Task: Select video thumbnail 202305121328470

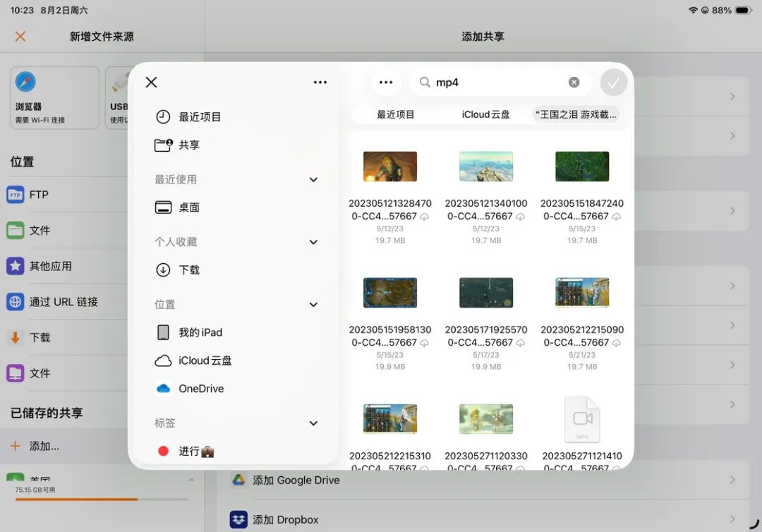Action: click(x=390, y=166)
